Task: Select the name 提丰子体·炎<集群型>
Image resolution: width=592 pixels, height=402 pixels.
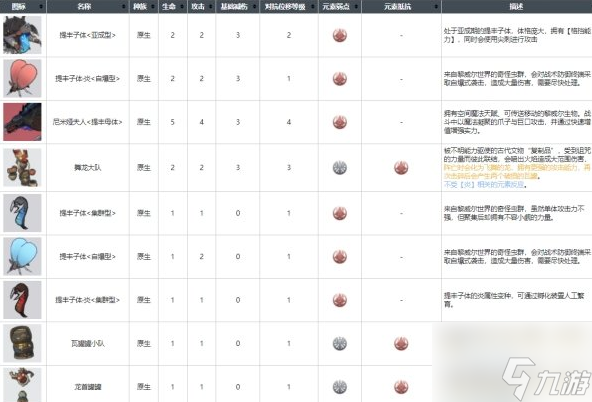Action: click(88, 300)
